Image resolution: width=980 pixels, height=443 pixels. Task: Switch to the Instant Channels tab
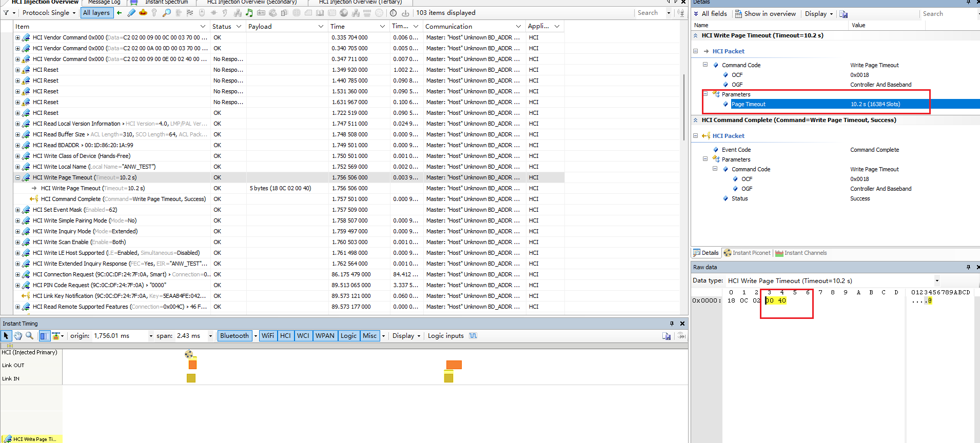[x=801, y=253]
